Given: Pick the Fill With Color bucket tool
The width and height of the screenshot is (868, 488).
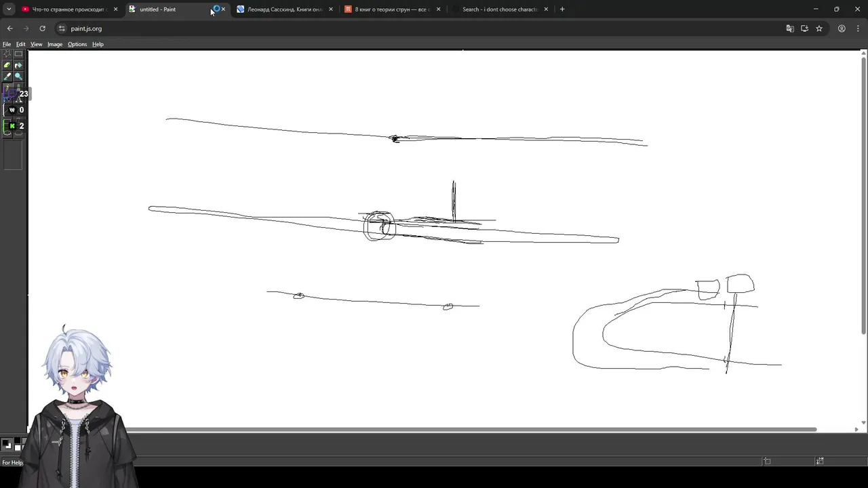Looking at the screenshot, I should tap(18, 65).
